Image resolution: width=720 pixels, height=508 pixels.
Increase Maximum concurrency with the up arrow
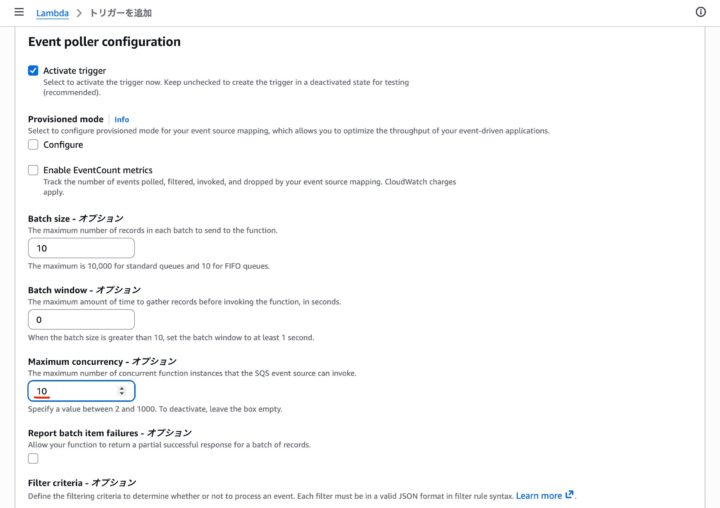pyautogui.click(x=122, y=388)
